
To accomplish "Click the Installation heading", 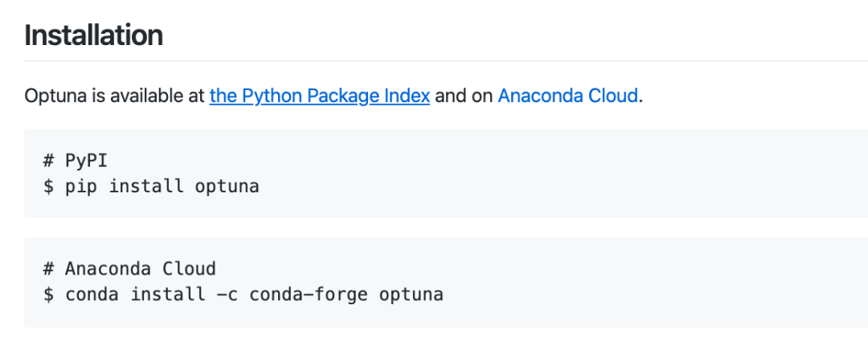I will point(93,35).
